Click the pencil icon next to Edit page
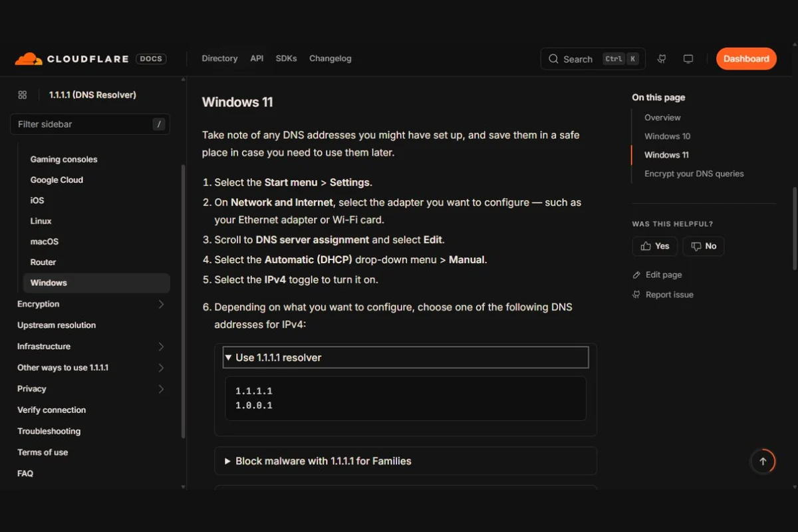Screen dimensions: 798x532 click(x=637, y=275)
